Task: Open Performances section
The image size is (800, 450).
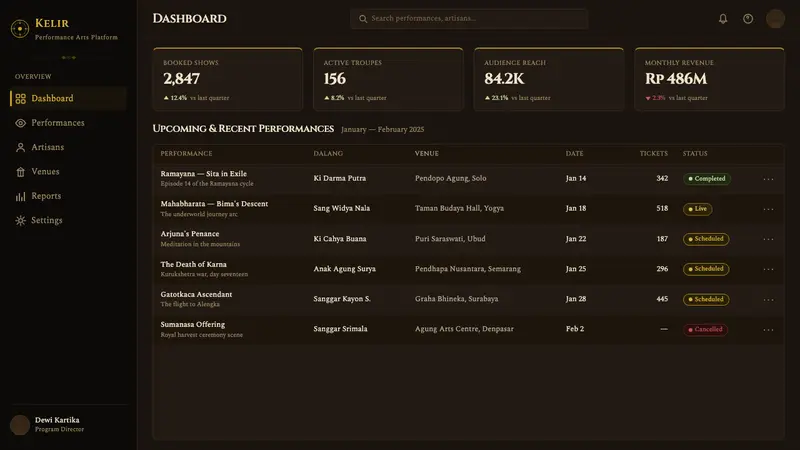Action: pyautogui.click(x=68, y=123)
